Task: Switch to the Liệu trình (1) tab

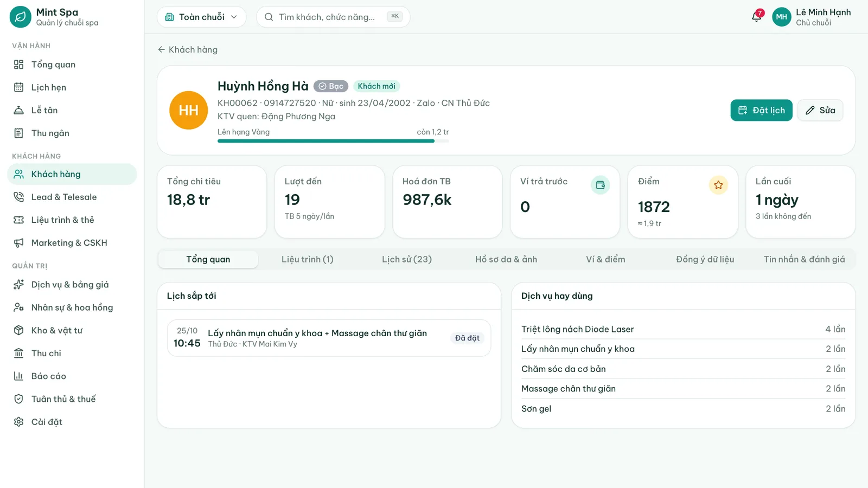Action: tap(308, 259)
